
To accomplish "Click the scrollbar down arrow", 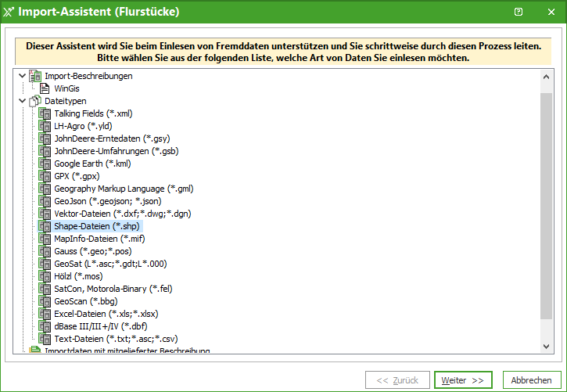I will (546, 345).
